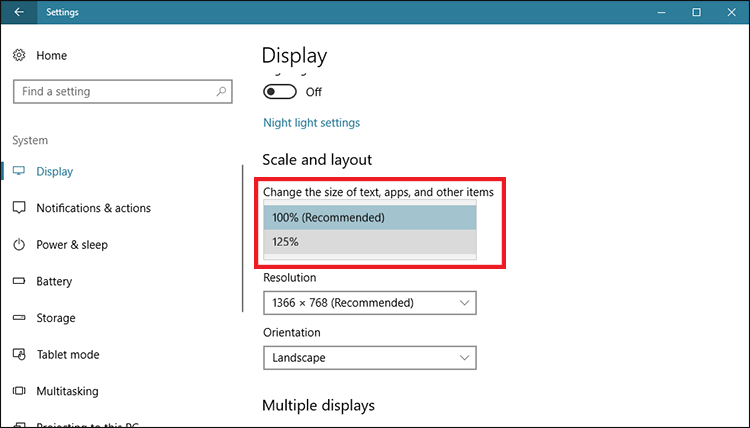Click the Storage drive icon
This screenshot has height=428, width=750.
point(19,318)
